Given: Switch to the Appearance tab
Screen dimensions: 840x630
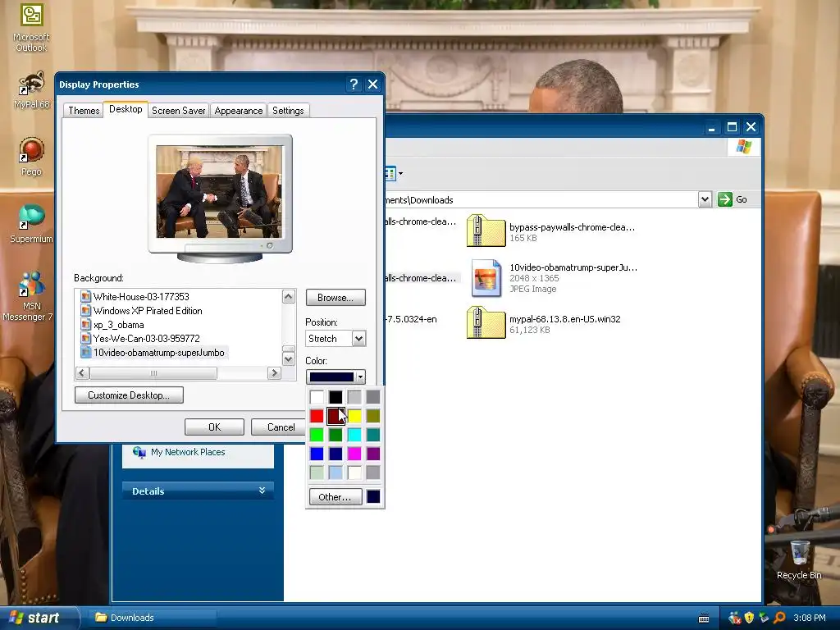Looking at the screenshot, I should [239, 111].
